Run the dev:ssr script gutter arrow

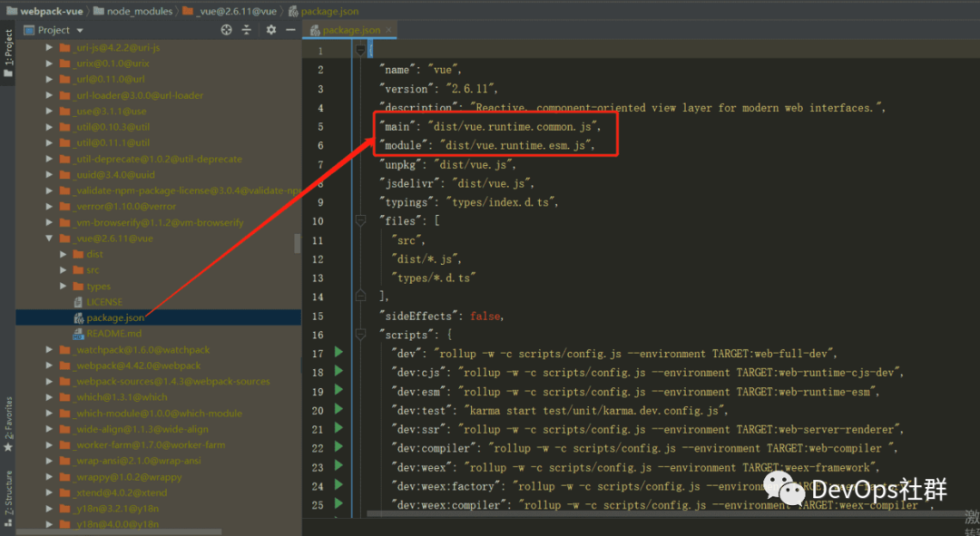pos(338,428)
